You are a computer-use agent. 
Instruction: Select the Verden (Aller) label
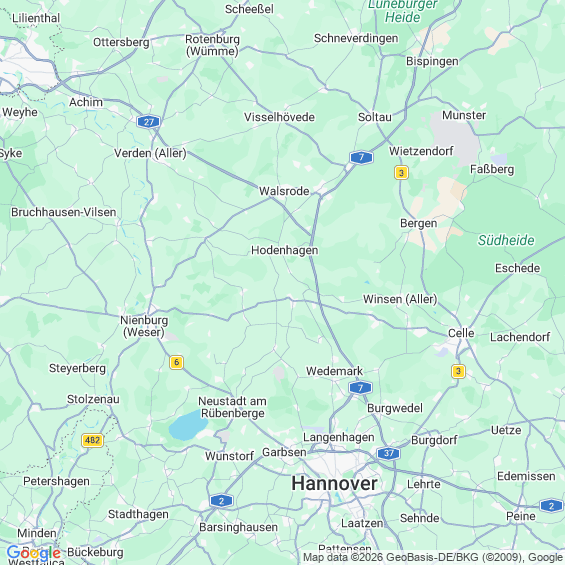(150, 153)
